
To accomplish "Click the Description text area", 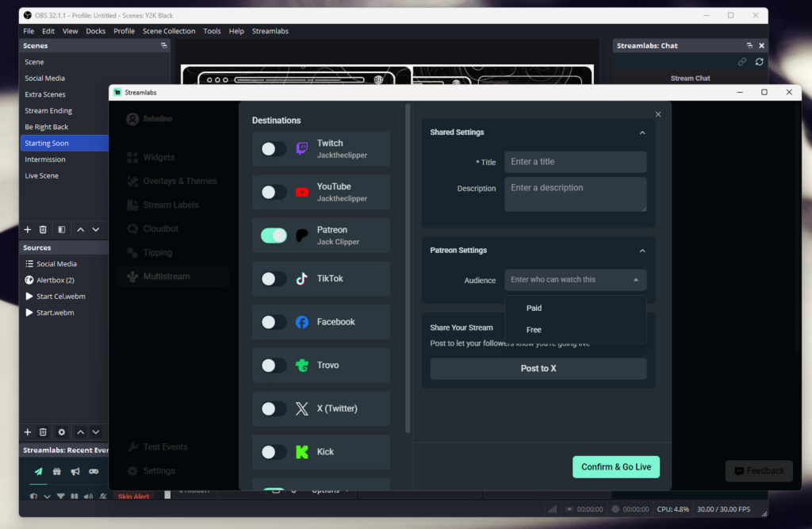I will point(576,194).
